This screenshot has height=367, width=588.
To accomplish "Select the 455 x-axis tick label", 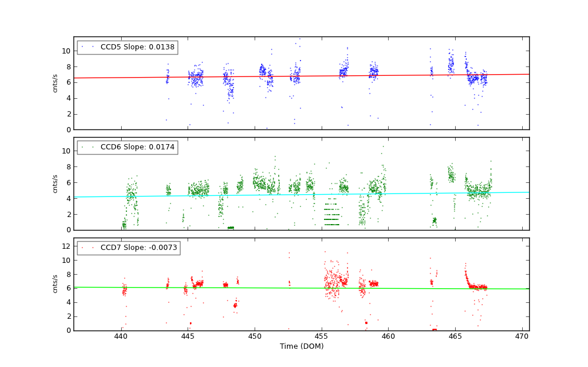I will point(322,336).
